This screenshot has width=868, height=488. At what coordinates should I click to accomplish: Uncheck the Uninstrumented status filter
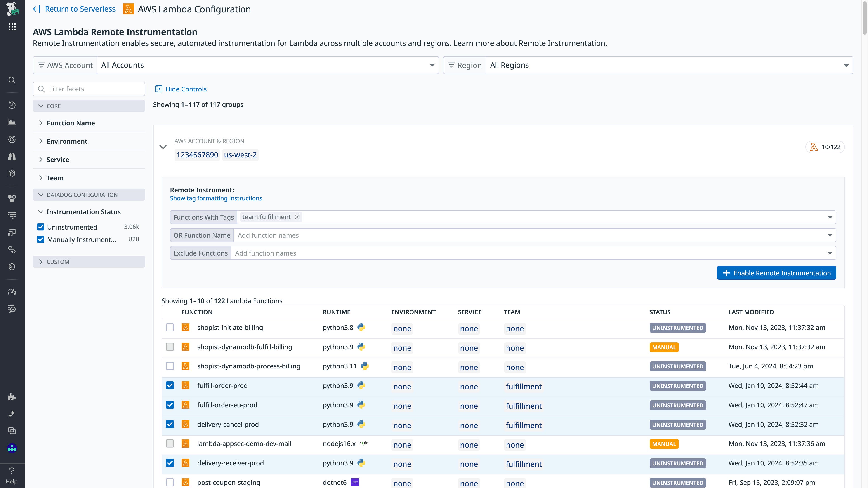[40, 227]
